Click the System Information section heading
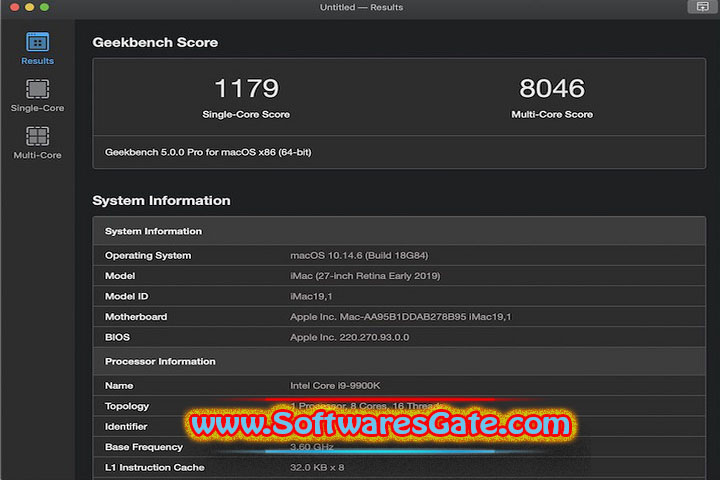 161,201
